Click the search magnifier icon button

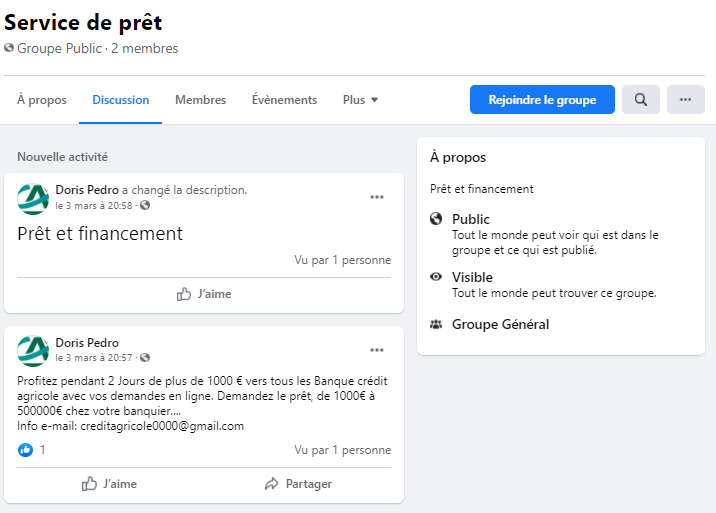(x=640, y=100)
